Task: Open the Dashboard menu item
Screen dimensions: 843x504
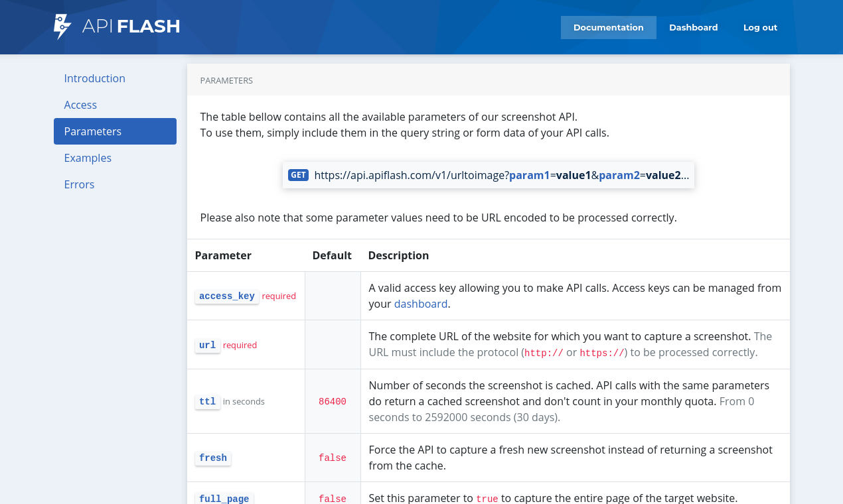Action: [693, 27]
